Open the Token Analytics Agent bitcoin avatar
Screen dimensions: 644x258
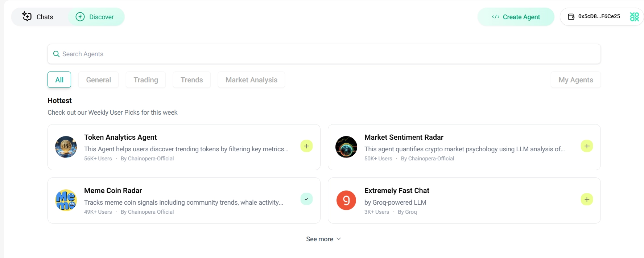coord(66,147)
